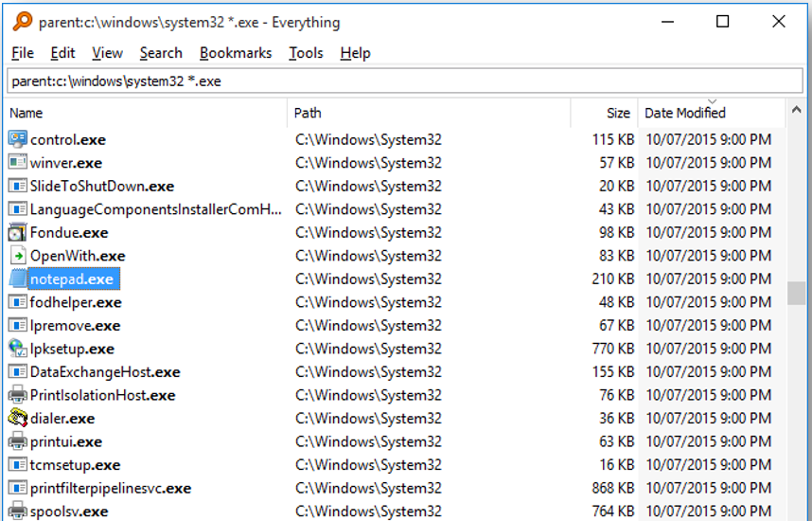Click the path cell in the dialer.exe row
The image size is (812, 521).
pos(368,419)
